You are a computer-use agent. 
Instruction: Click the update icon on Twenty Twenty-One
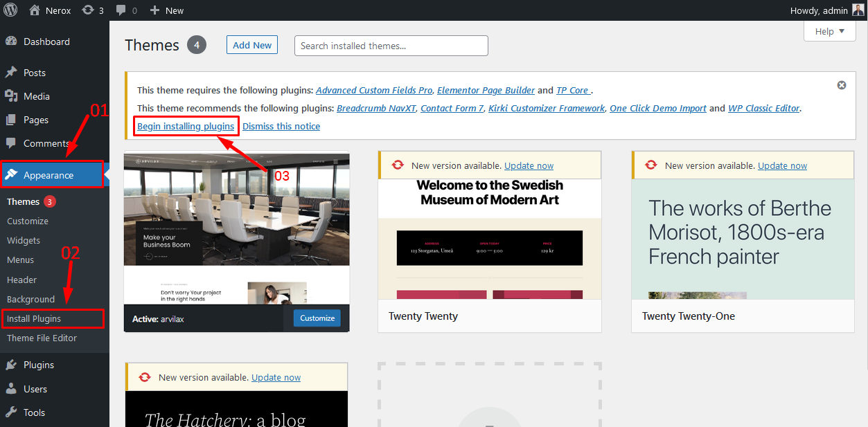click(651, 165)
